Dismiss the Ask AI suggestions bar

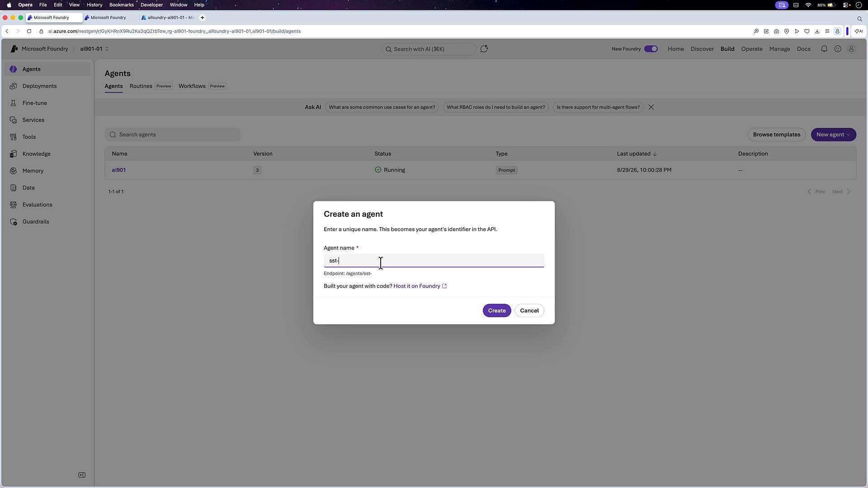651,107
